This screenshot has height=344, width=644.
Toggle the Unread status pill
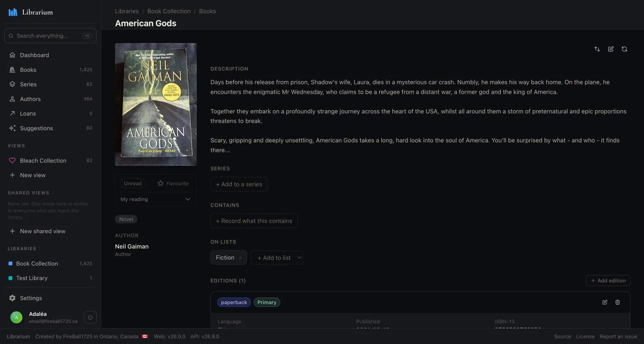pyautogui.click(x=133, y=183)
